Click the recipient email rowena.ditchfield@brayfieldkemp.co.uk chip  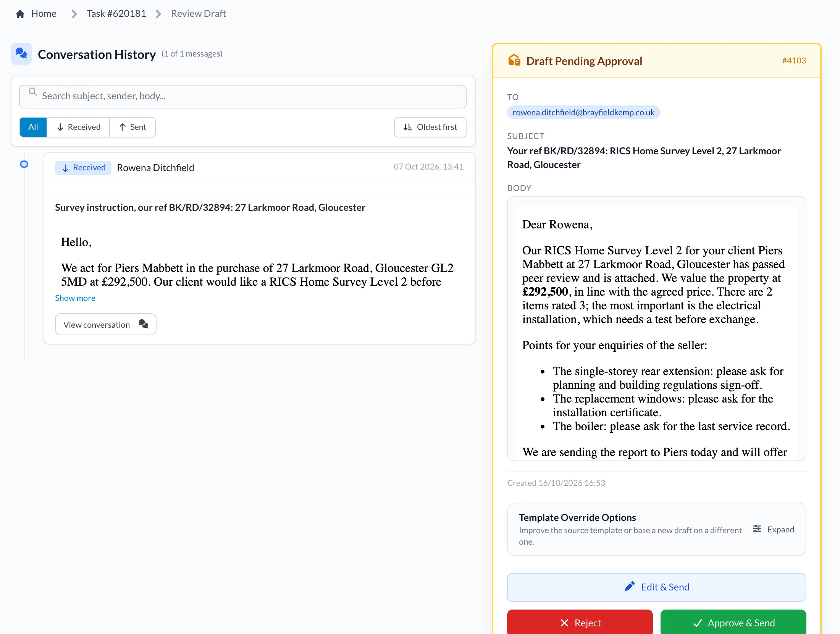point(583,112)
